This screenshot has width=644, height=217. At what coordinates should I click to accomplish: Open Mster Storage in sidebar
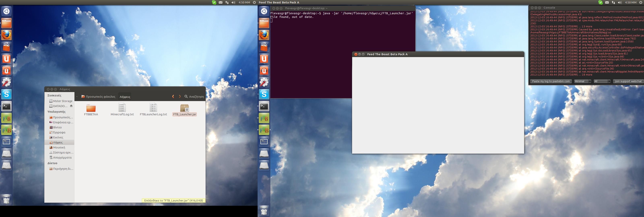click(x=61, y=101)
